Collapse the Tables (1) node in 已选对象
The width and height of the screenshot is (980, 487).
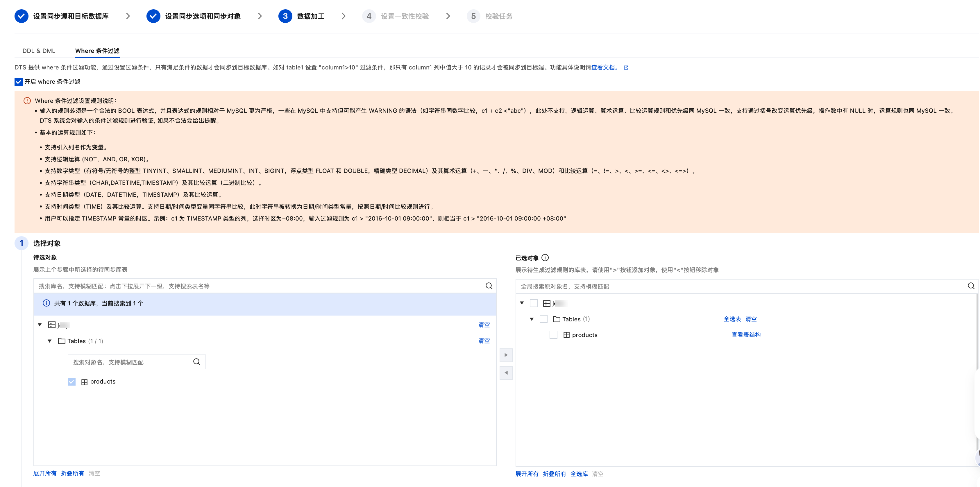coord(532,319)
